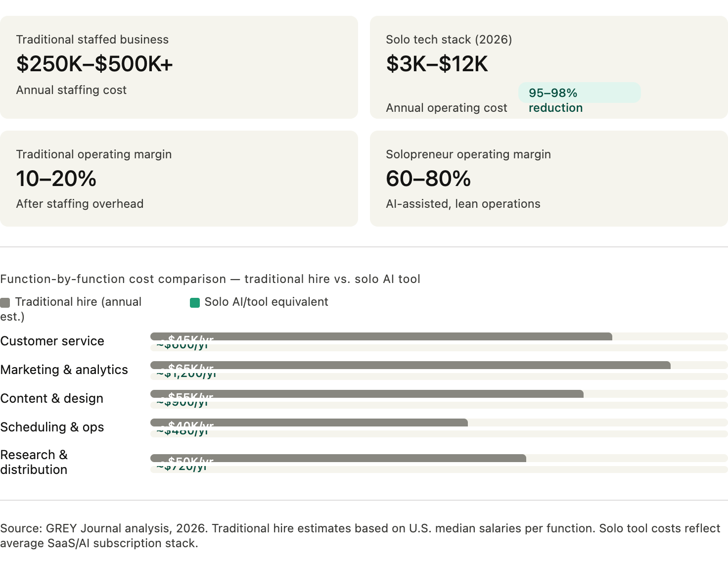
Task: Select the Customer service row label
Action: pos(52,341)
